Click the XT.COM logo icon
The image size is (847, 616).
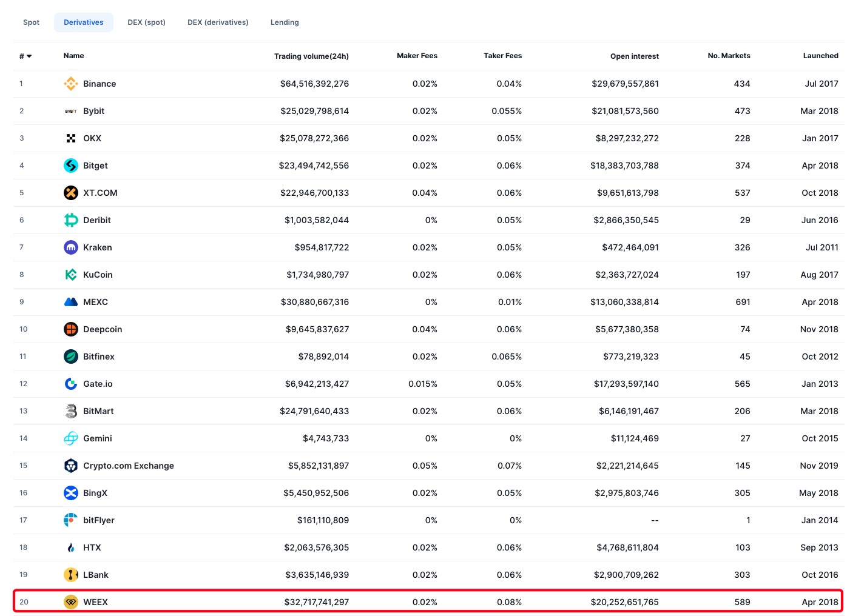[71, 193]
